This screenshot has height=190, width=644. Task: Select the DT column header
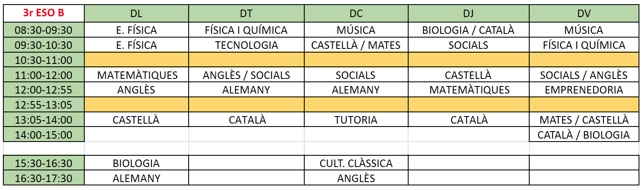pos(246,13)
